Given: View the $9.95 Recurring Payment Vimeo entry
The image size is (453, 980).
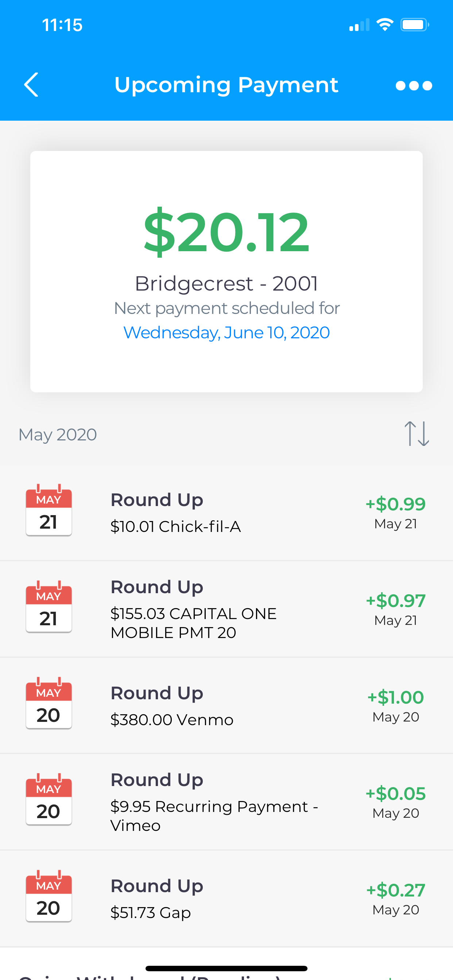Looking at the screenshot, I should click(214, 816).
